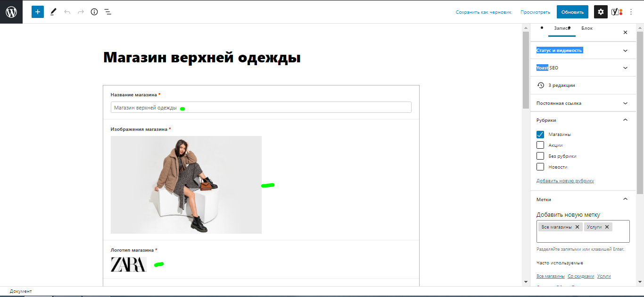
Task: Close the settings sidebar
Action: 625,32
